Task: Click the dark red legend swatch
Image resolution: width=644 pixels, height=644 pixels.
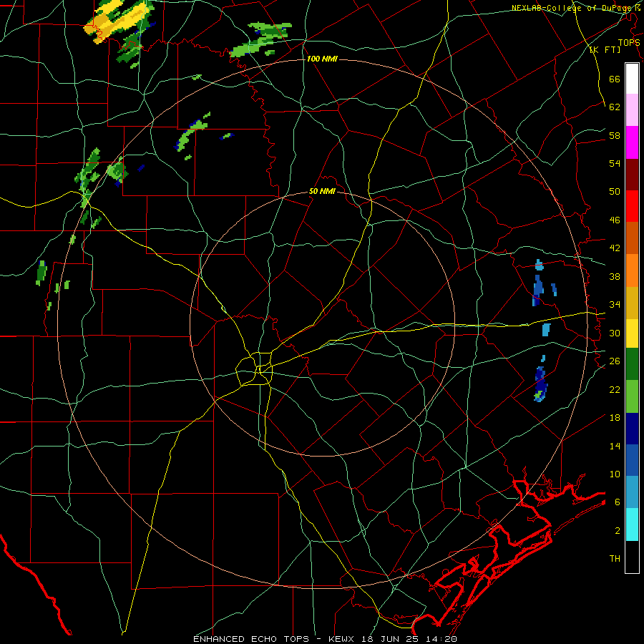Action: (x=632, y=175)
